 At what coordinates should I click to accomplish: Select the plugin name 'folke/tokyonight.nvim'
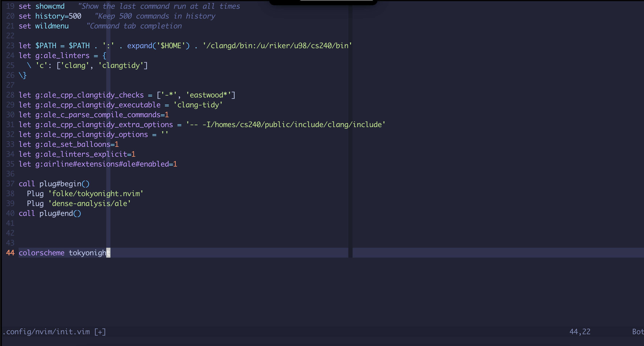[x=96, y=193]
